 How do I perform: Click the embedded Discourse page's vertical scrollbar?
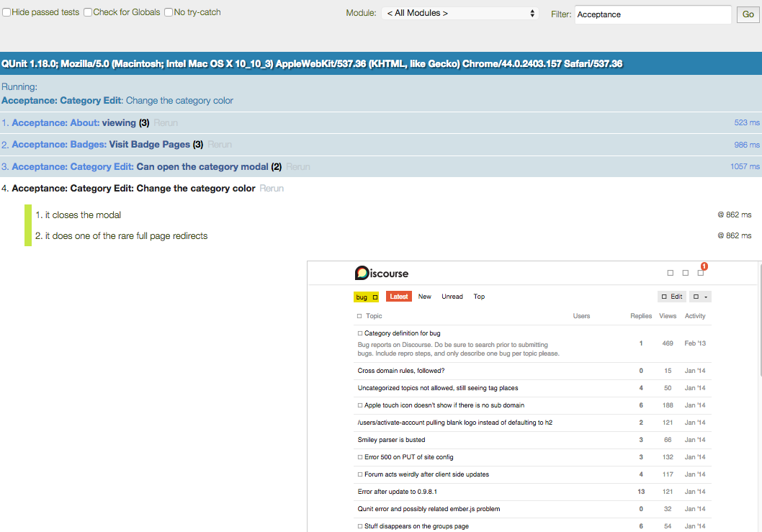coord(759,324)
